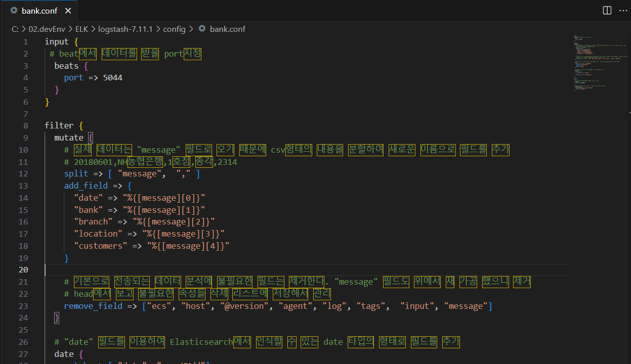631x364 pixels.
Task: Click the add_field keyword on line 13
Action: 86,186
